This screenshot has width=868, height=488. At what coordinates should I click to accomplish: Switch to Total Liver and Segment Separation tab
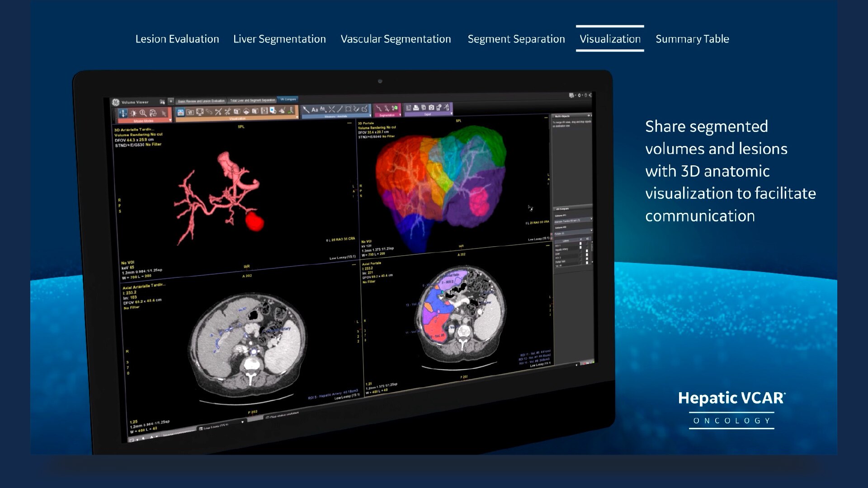pyautogui.click(x=253, y=100)
